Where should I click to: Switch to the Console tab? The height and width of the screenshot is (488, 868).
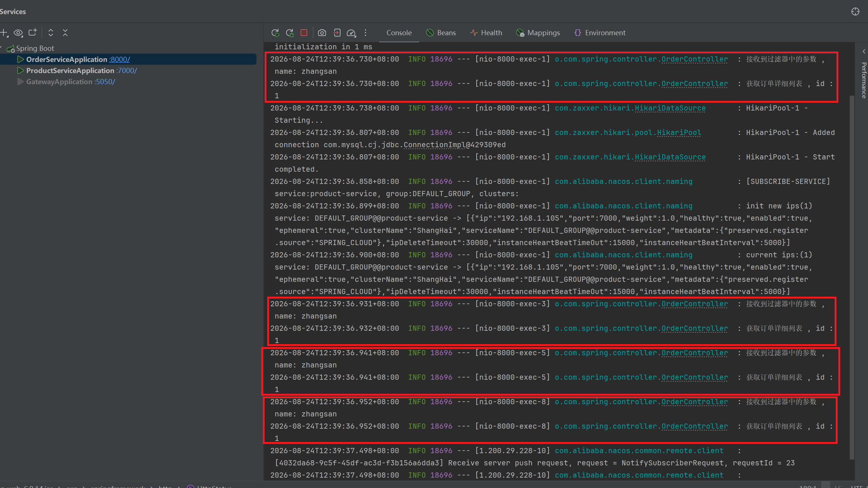(x=399, y=33)
